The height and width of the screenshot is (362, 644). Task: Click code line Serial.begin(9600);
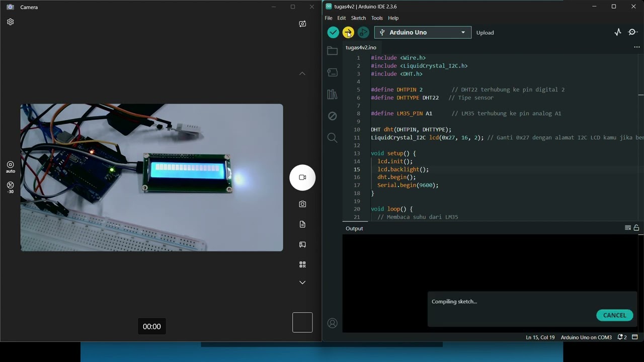tap(408, 185)
